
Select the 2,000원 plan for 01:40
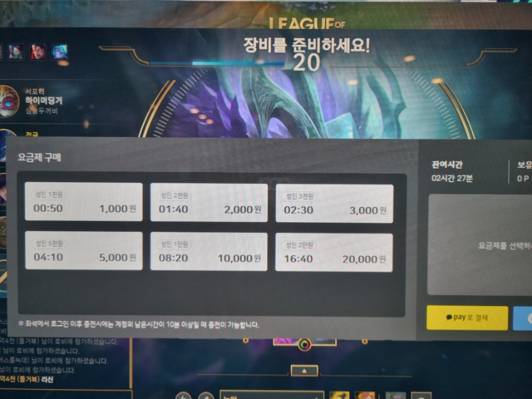point(209,203)
